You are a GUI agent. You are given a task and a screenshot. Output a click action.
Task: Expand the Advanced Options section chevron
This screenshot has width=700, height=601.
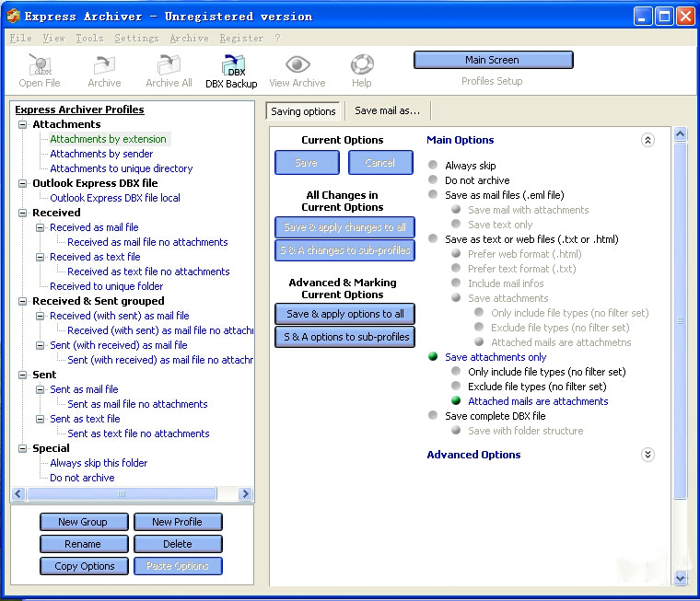(647, 455)
